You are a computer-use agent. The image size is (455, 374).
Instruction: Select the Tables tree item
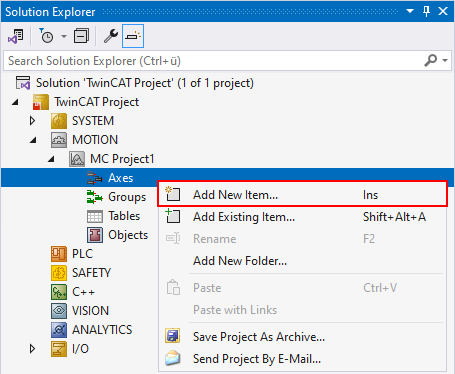click(124, 216)
